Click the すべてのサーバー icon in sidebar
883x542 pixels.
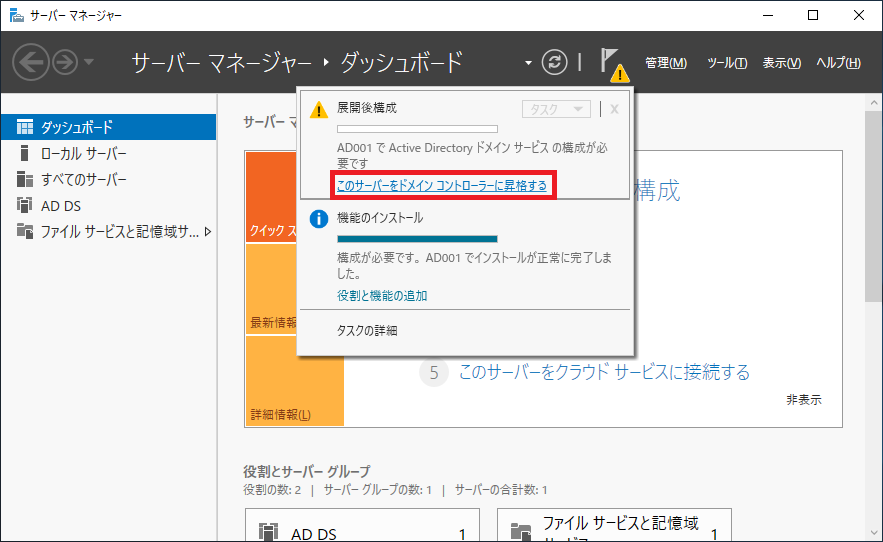pos(25,180)
